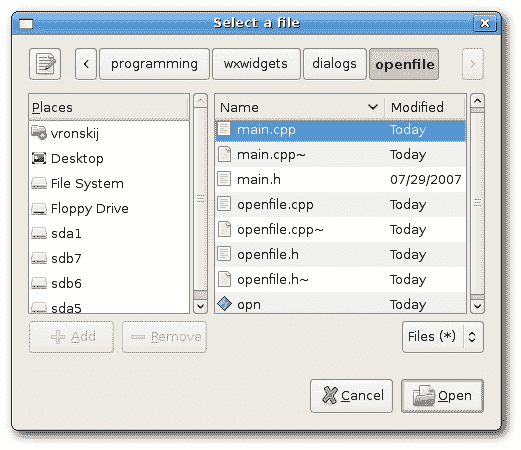The height and width of the screenshot is (450, 521).
Task: Select the main.h file
Action: (340, 180)
